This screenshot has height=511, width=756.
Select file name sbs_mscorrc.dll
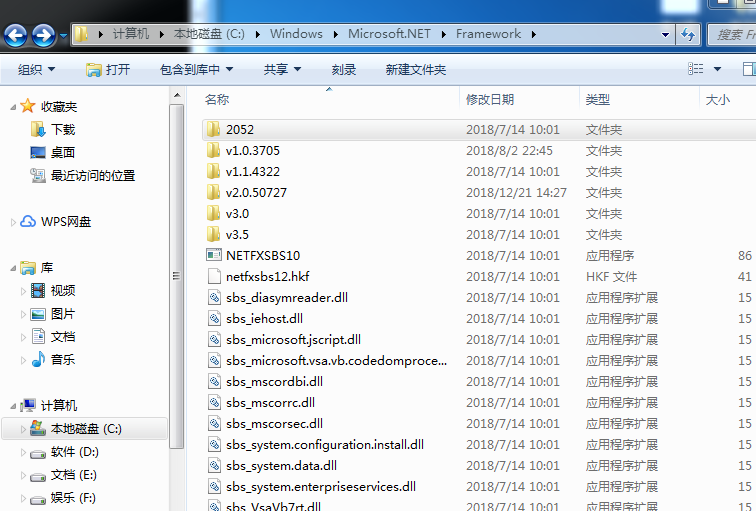point(270,403)
